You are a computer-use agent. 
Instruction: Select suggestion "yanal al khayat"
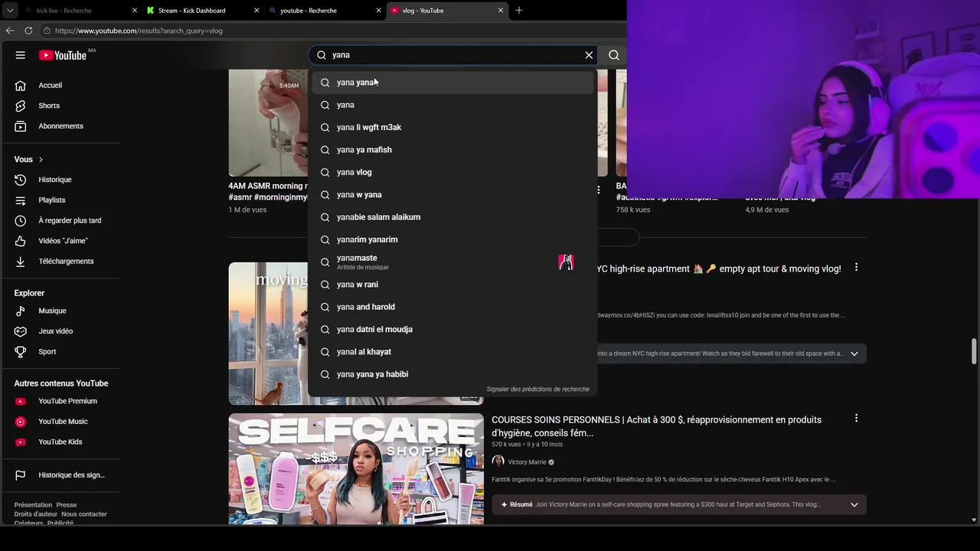pos(452,352)
